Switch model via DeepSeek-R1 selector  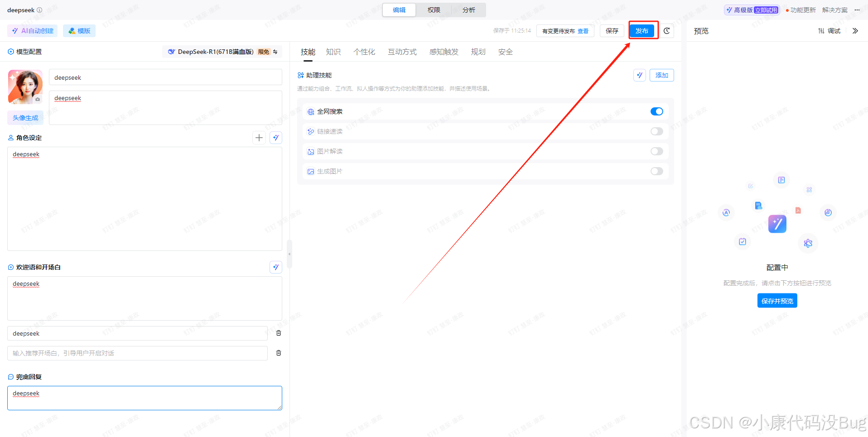tap(222, 52)
